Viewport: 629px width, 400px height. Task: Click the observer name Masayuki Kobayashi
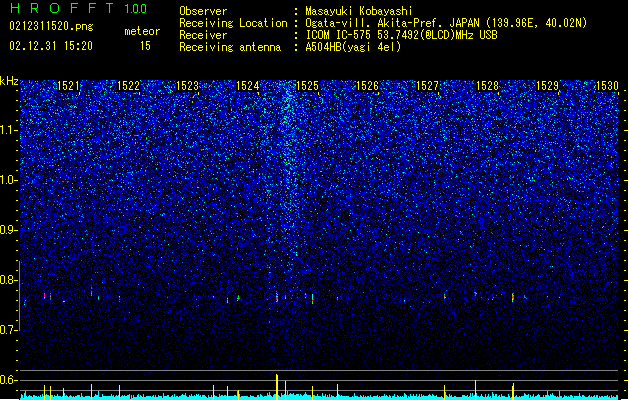point(359,11)
